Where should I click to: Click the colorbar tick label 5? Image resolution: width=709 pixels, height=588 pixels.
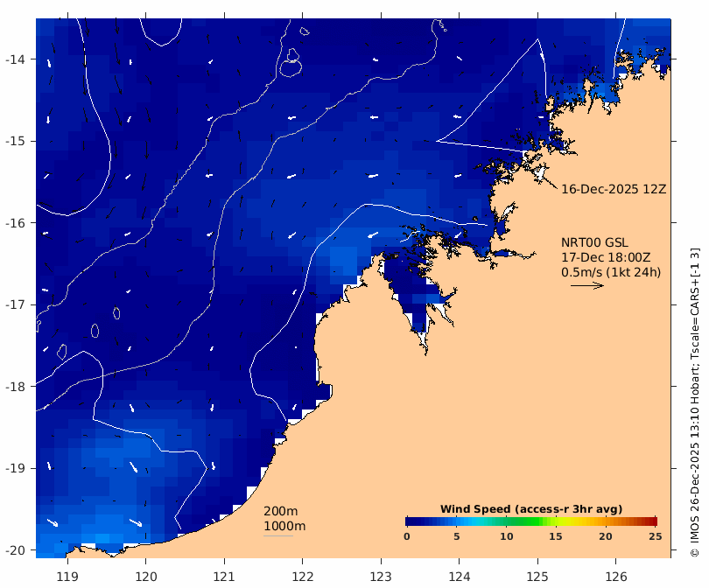point(457,536)
